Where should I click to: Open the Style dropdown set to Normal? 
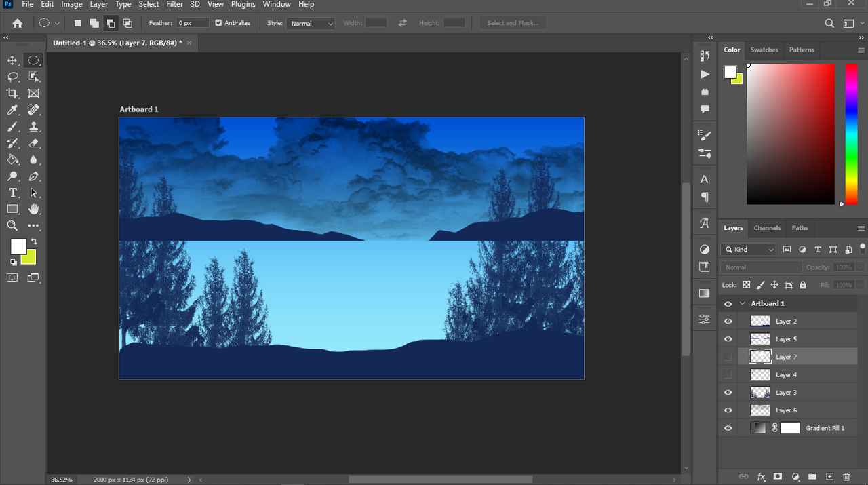(311, 24)
